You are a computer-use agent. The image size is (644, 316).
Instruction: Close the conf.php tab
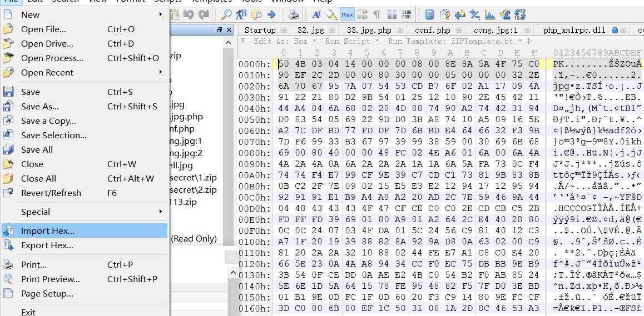[459, 31]
